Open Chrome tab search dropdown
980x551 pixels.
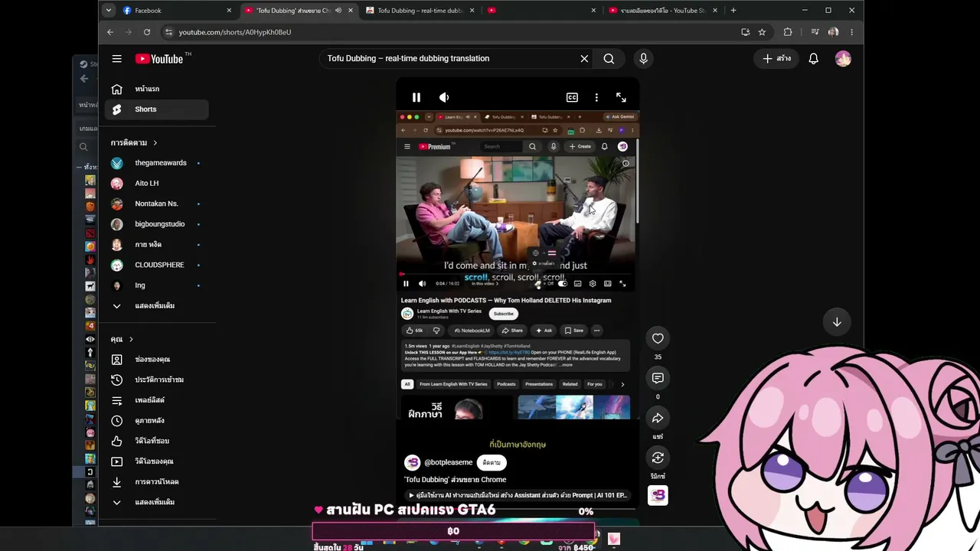tap(109, 10)
